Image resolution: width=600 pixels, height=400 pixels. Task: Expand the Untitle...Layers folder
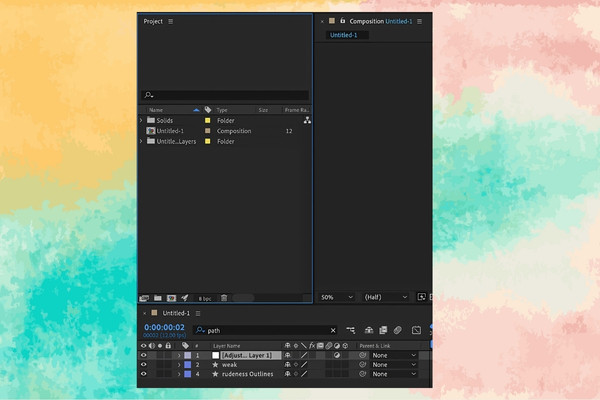pos(141,141)
